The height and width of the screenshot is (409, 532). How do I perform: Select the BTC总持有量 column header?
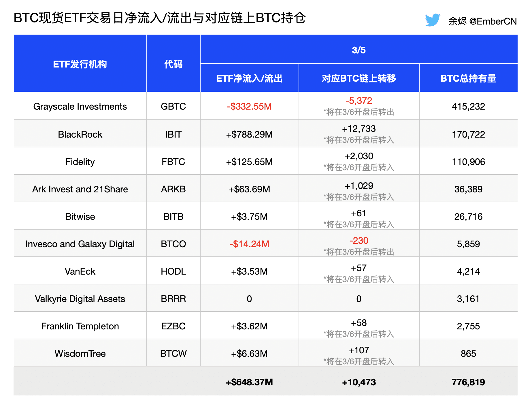468,78
